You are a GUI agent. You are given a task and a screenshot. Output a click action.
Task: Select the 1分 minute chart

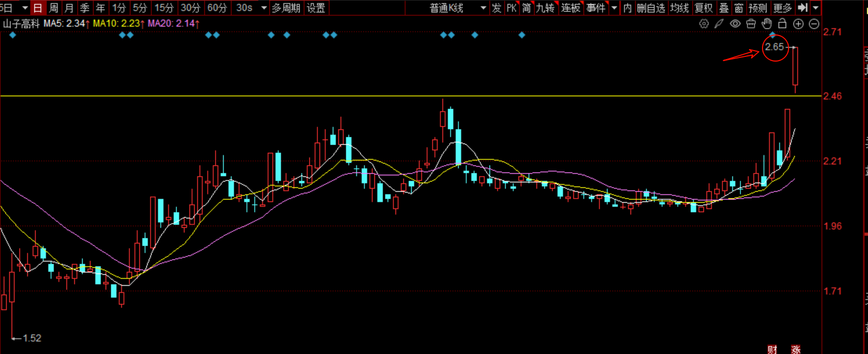120,8
